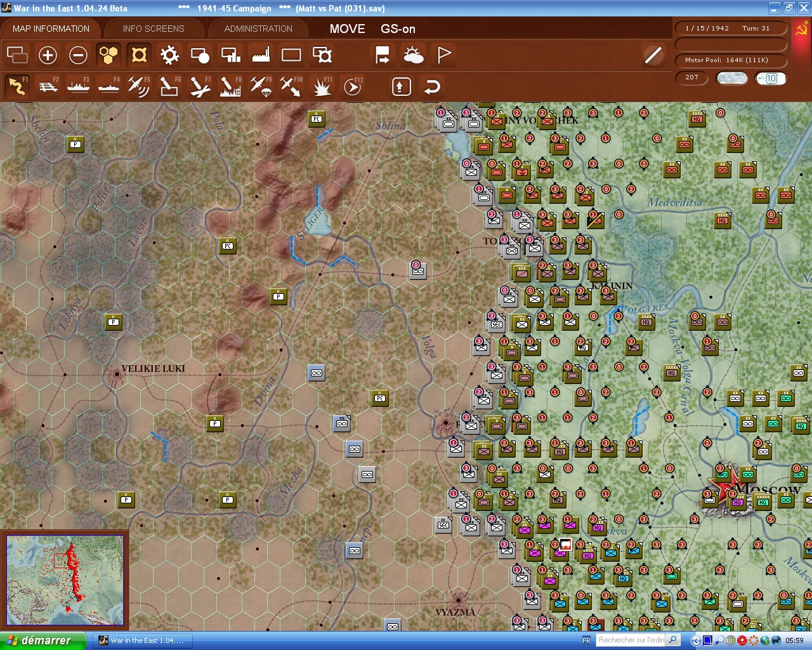Screen dimensions: 812x650
Task: Toggle the hex grid display
Action: pyautogui.click(x=108, y=55)
